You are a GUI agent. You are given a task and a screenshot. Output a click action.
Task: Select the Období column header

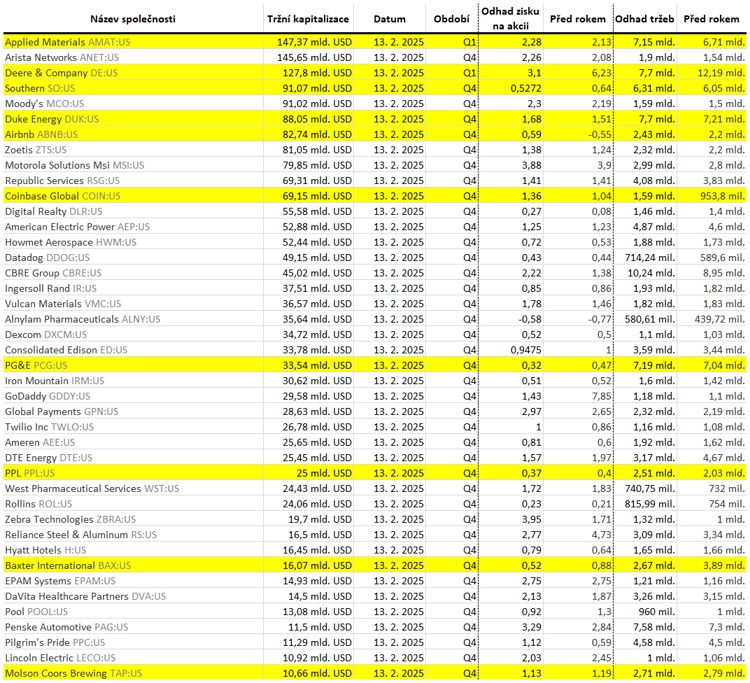click(x=452, y=19)
